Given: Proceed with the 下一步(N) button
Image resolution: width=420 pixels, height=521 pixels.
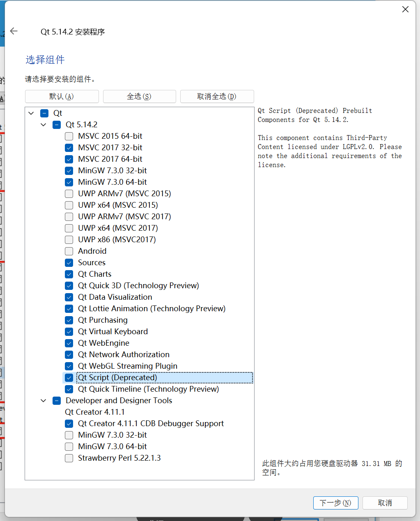Looking at the screenshot, I should pyautogui.click(x=336, y=503).
